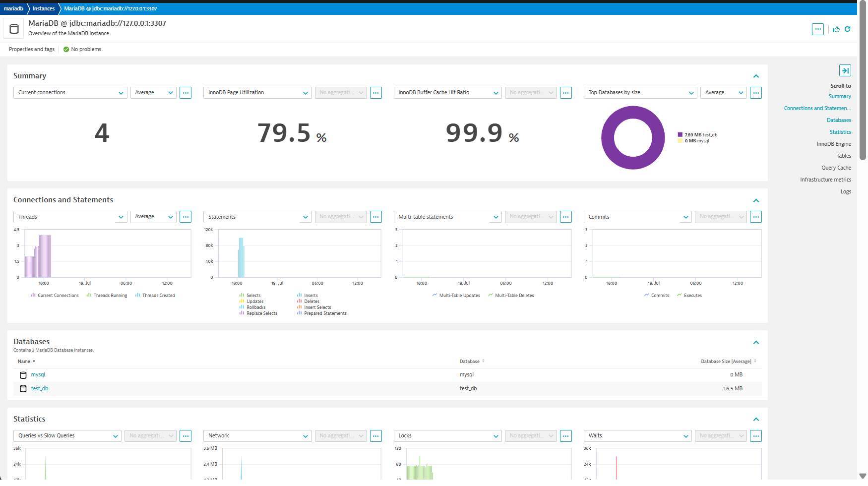Click the purple test_db legend swatch
Viewport: 868px width, 486px height.
[x=680, y=135]
